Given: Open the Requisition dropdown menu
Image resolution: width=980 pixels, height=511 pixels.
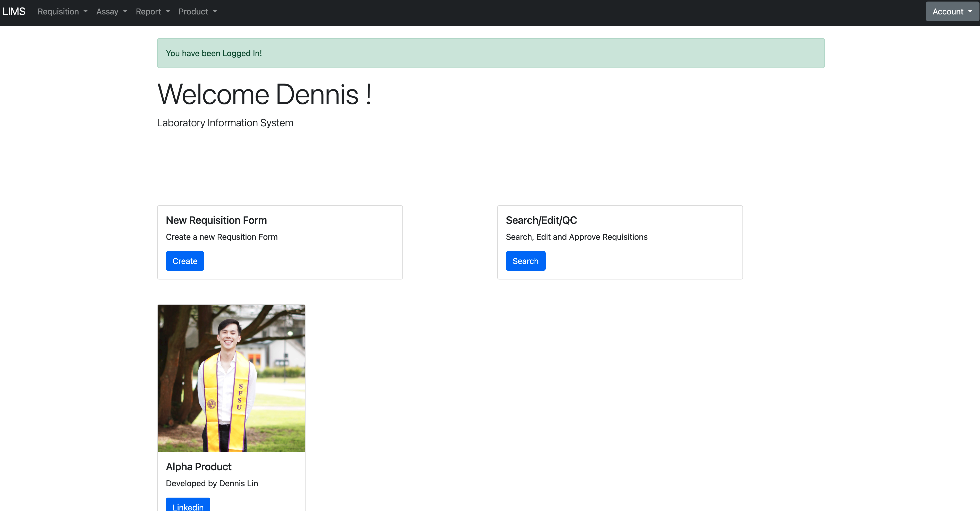Looking at the screenshot, I should [63, 11].
